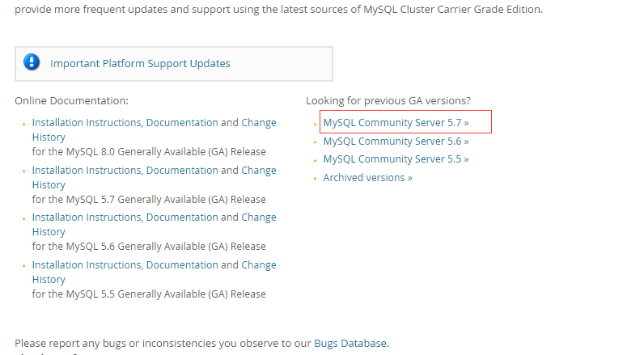
Task: Click the » arrow after Archived versions
Action: click(410, 178)
